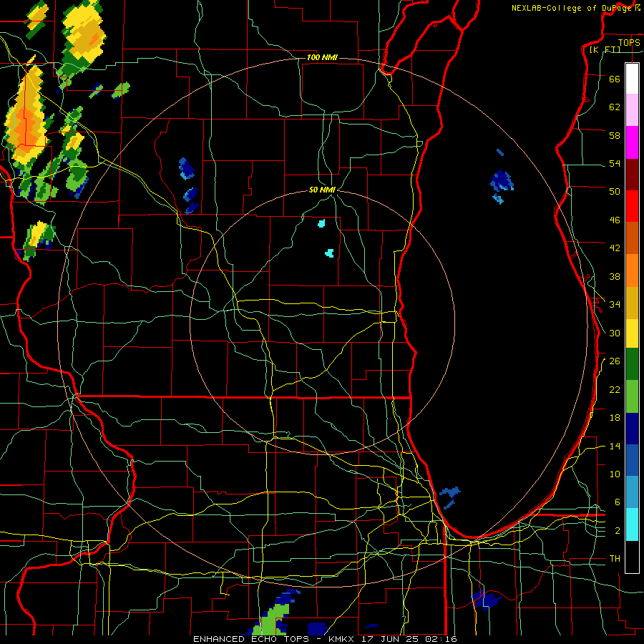644x644 pixels.
Task: Click the legend value '30'
Action: 615,333
